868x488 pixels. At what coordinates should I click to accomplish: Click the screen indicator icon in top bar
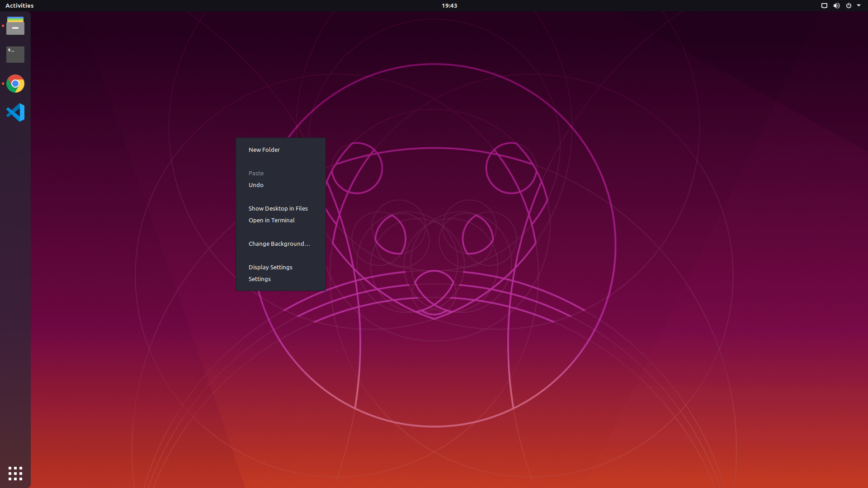(824, 6)
